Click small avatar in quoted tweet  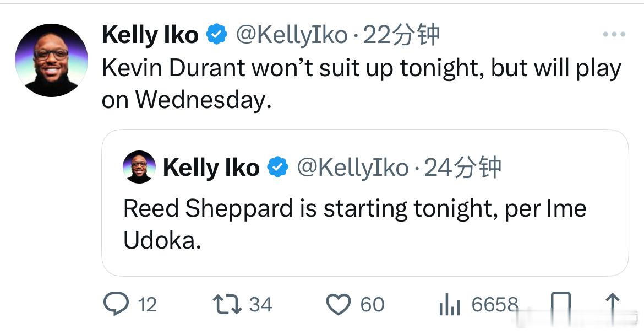pyautogui.click(x=139, y=167)
